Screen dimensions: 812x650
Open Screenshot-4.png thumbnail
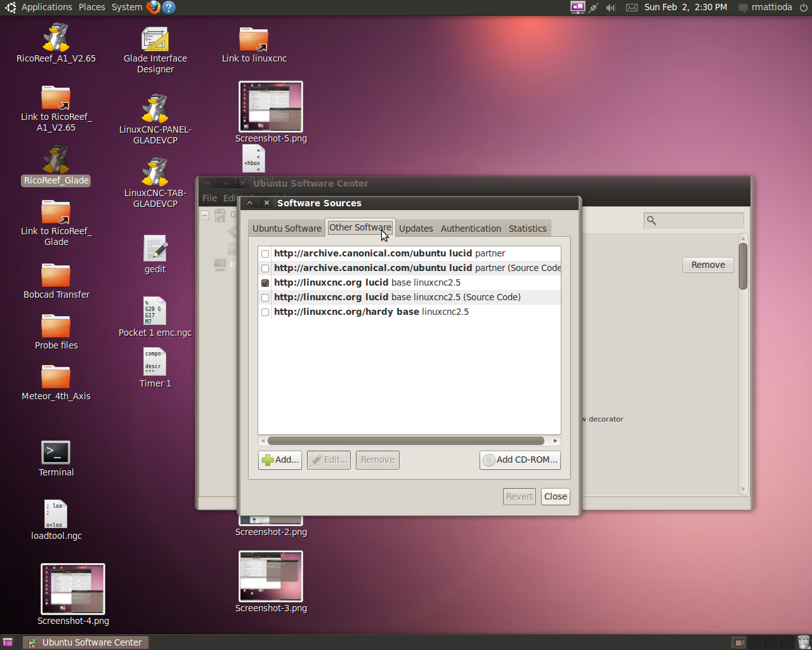coord(73,589)
